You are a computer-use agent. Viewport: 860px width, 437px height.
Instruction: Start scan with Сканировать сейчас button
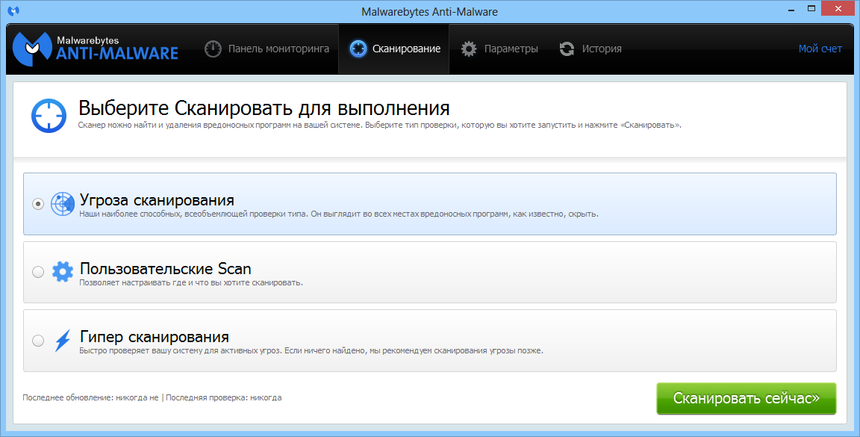[x=746, y=398]
